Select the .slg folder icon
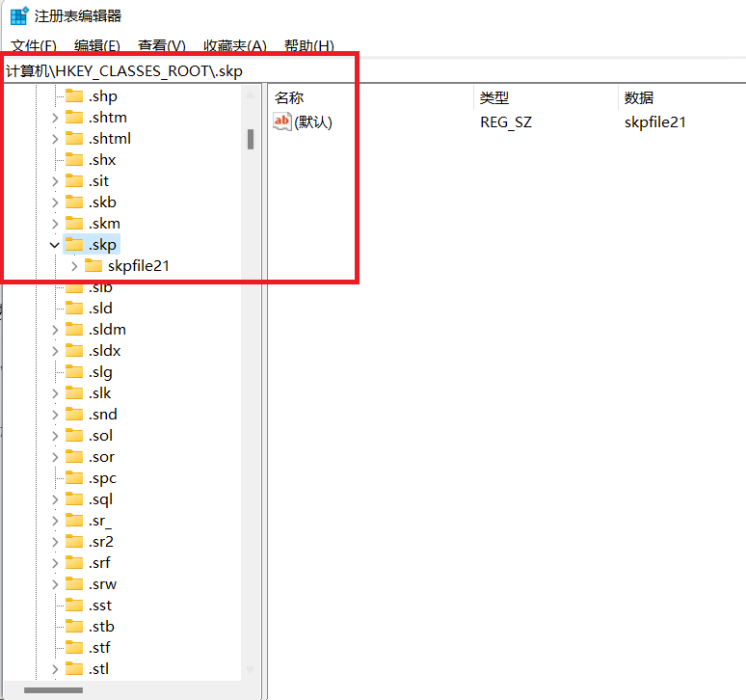746x700 pixels. 74,371
